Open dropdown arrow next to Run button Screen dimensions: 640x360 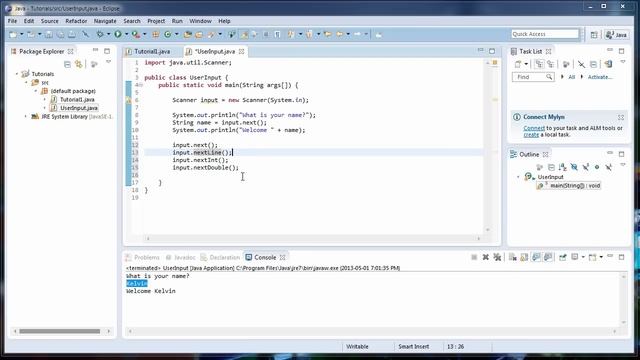pos(126,35)
